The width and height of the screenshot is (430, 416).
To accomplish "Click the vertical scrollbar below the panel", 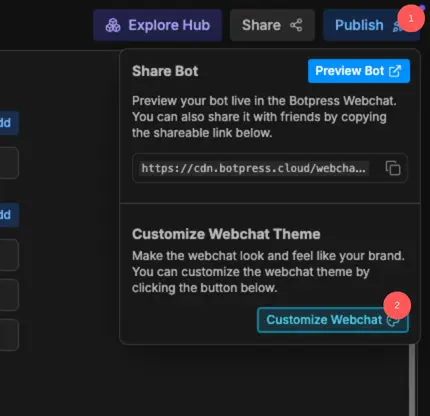I will tap(412, 380).
